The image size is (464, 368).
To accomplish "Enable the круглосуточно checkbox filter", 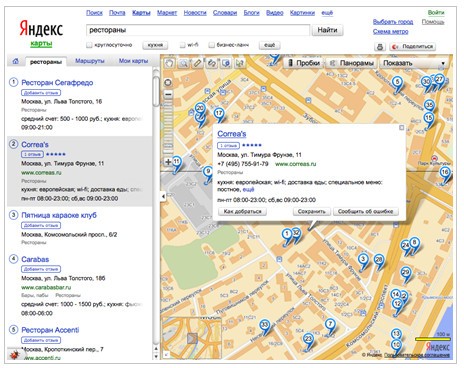I will pyautogui.click(x=89, y=45).
